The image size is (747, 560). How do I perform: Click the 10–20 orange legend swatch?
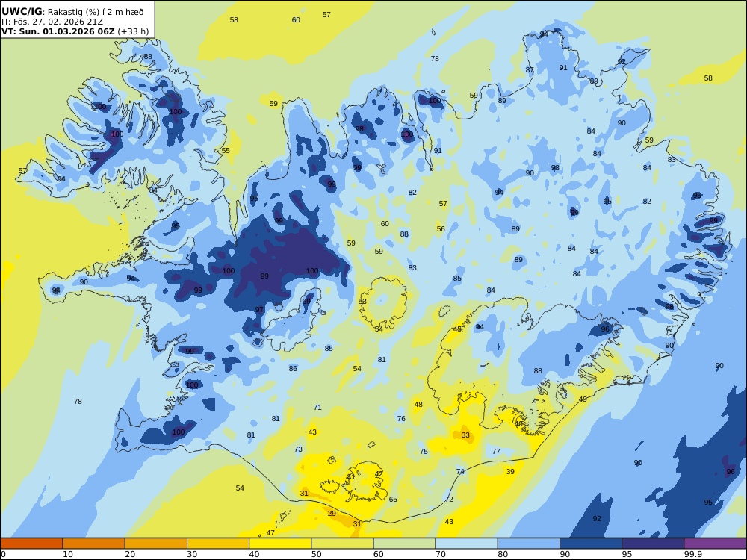94,544
